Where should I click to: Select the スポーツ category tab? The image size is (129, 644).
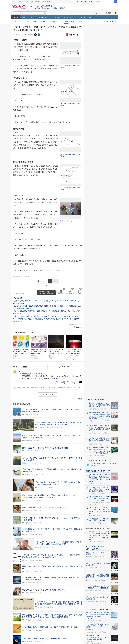(52, 22)
